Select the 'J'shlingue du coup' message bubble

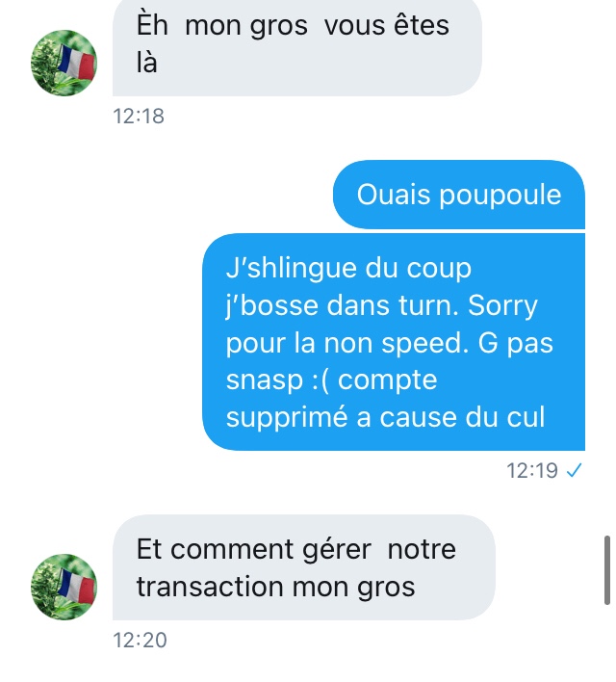point(394,342)
